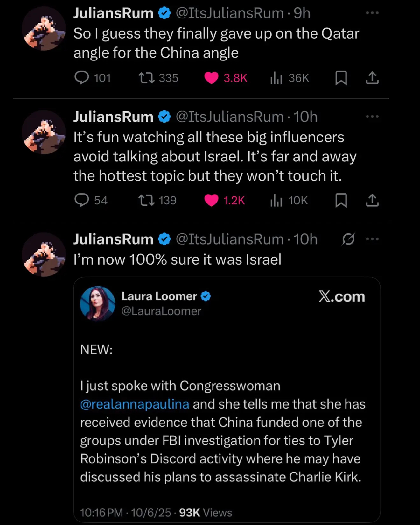Viewport: 420px width, 526px height.
Task: Open the @realannapaulina mention link
Action: tap(135, 404)
